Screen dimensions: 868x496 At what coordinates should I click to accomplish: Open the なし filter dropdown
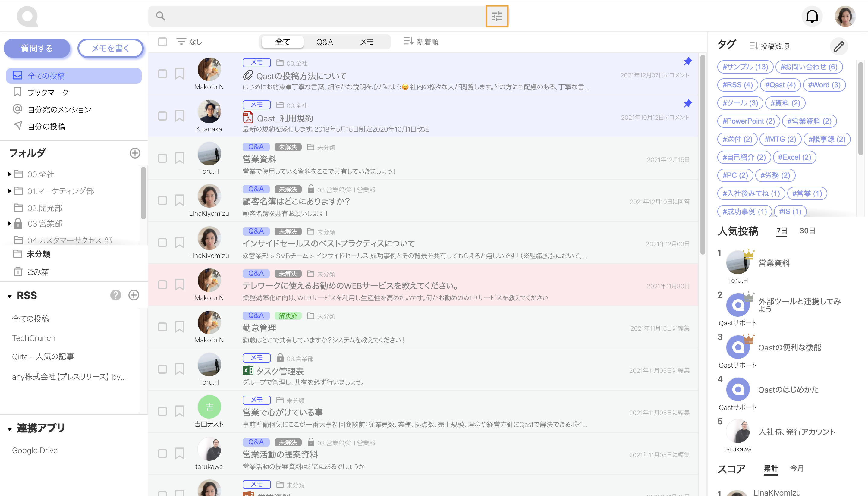click(x=189, y=42)
